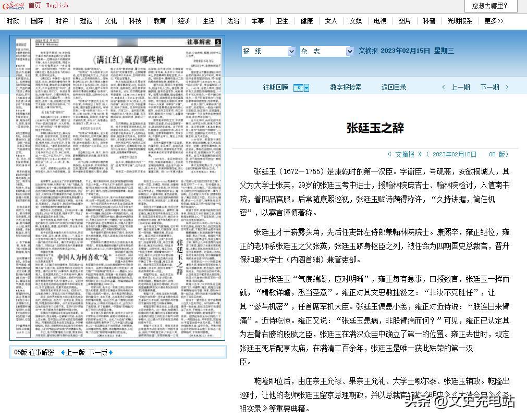Go to the 科普 section
The height and width of the screenshot is (420, 527).
429,21
